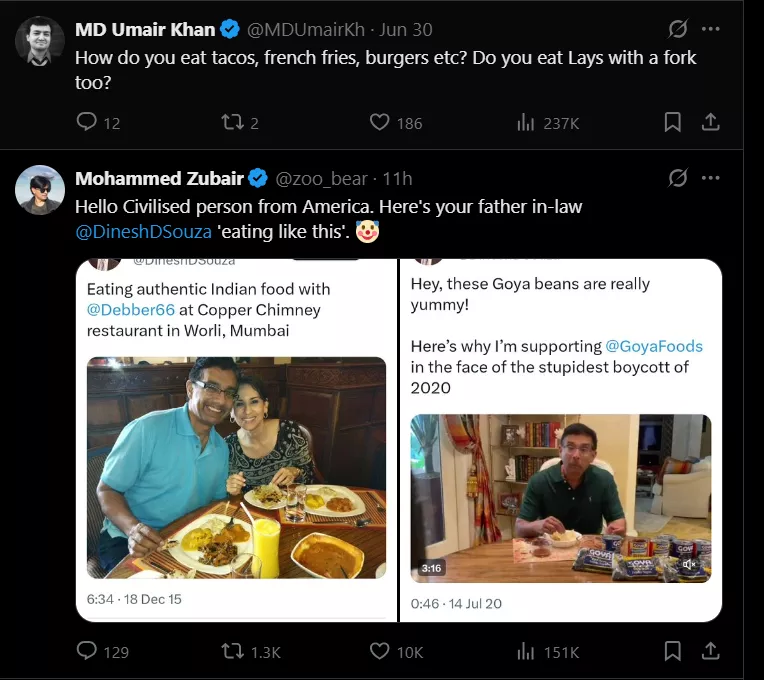Bookmark Mohammed Zubair's tweet

tap(673, 651)
